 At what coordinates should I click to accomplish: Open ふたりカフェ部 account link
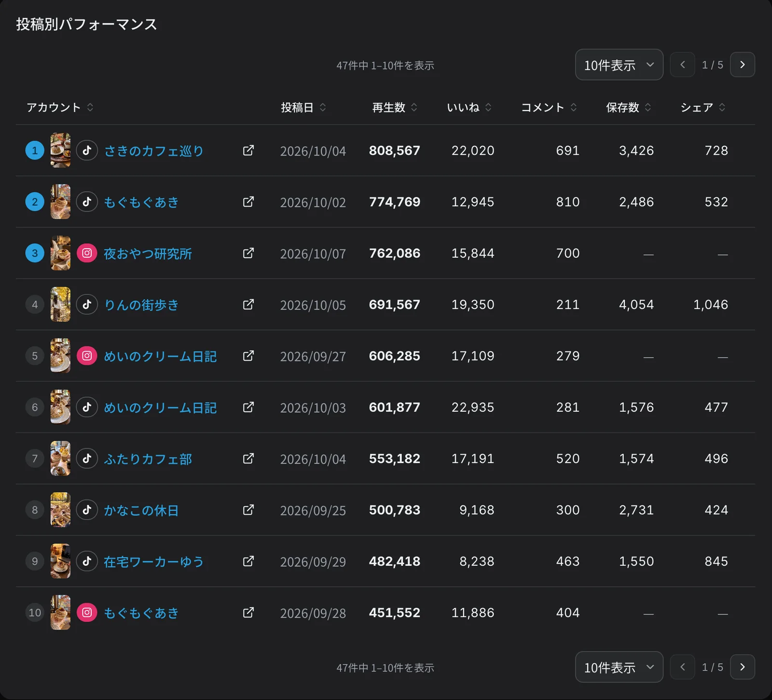[x=148, y=459]
